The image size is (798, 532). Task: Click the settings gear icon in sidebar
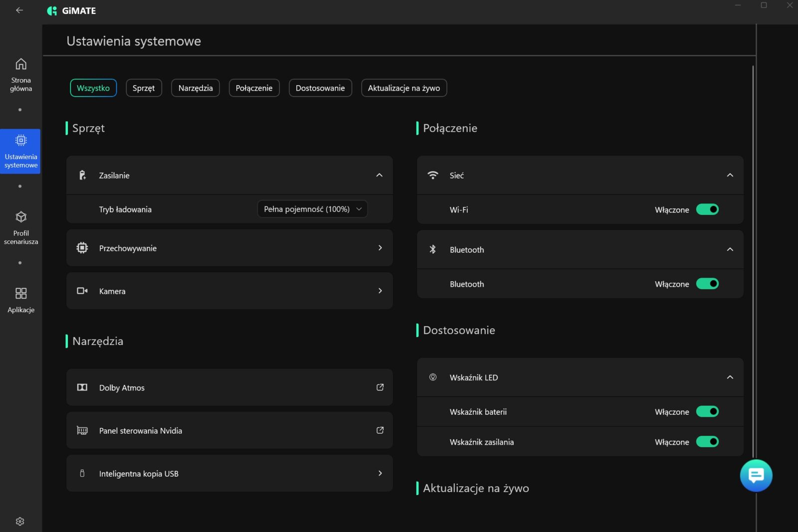pyautogui.click(x=20, y=521)
